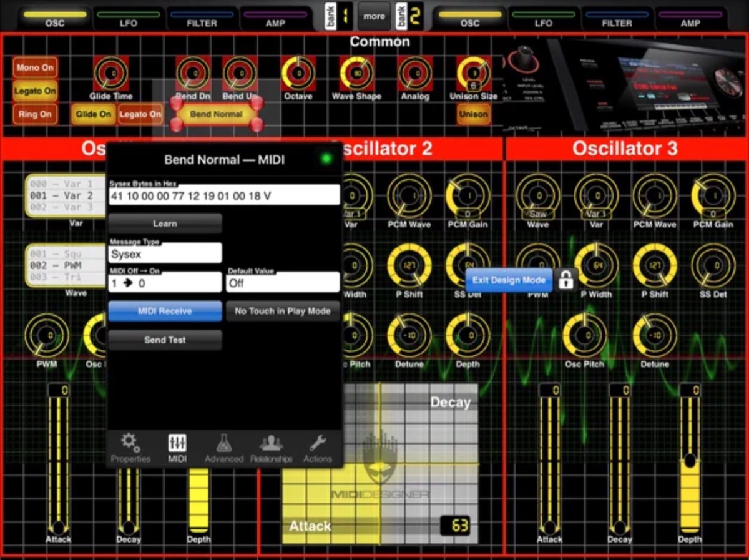This screenshot has height=560, width=749.
Task: Switch to the LFO tab in bank 2
Action: (x=543, y=19)
